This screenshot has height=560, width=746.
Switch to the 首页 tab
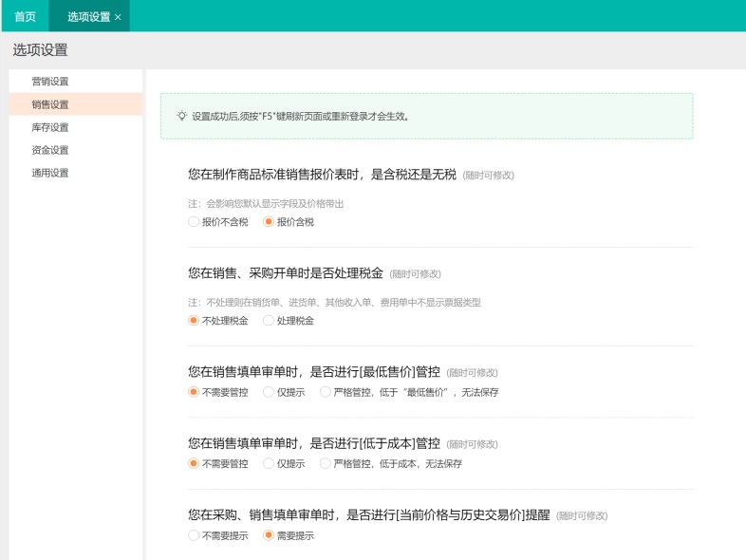(26, 16)
